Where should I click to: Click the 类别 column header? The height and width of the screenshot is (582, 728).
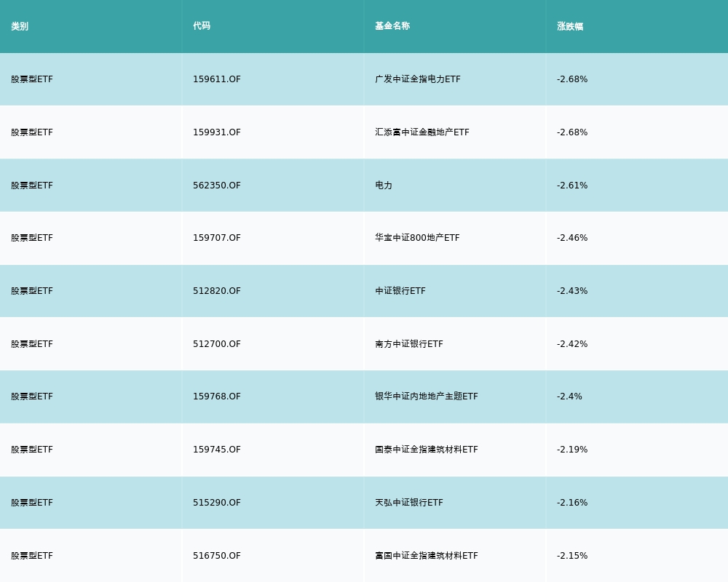click(x=20, y=26)
